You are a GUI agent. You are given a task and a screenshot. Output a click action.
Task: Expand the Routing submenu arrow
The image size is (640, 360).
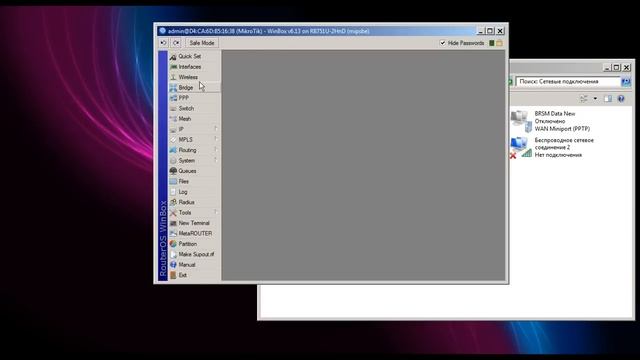tap(216, 150)
